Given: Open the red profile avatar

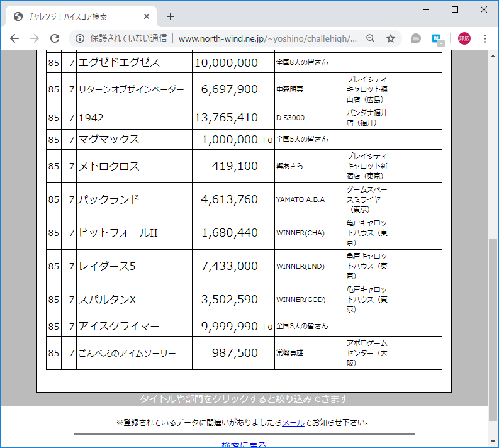Looking at the screenshot, I should [464, 38].
